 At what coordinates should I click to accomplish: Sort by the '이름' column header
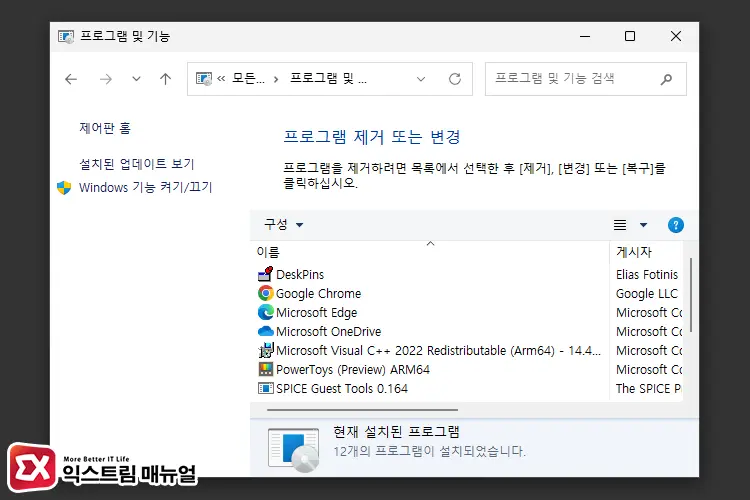430,252
